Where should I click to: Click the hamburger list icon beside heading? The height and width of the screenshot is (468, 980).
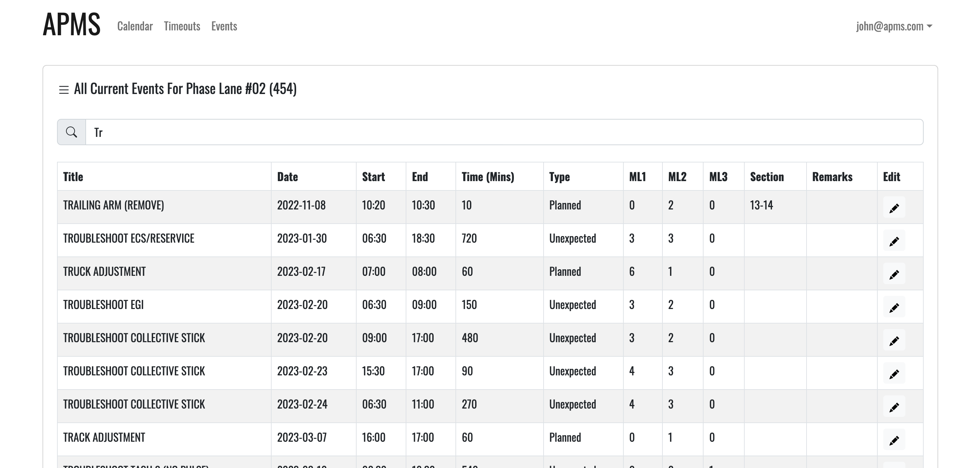64,90
